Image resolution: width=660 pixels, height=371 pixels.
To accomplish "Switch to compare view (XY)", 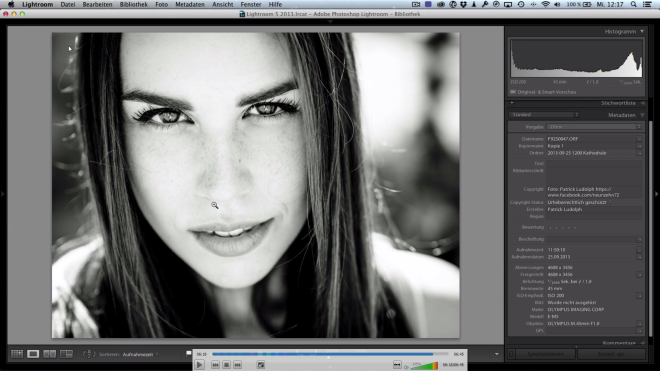I will pos(50,354).
